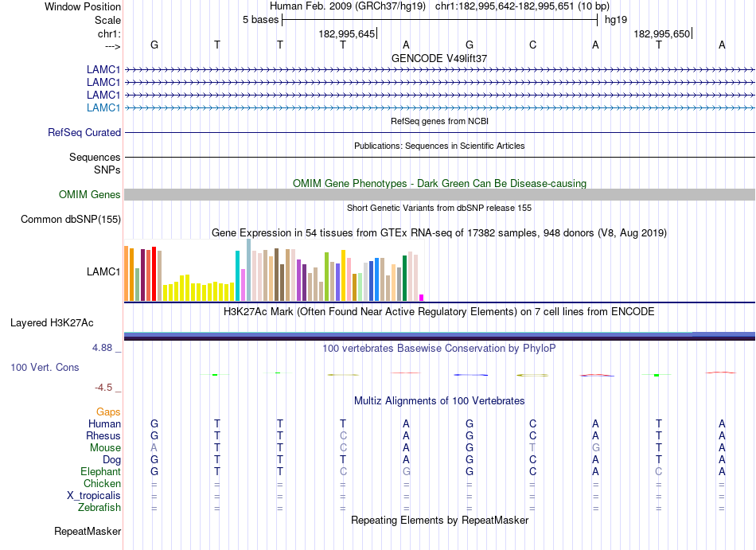Click the hg19 label beside the scale bar
Viewport: 756px width, 550px height.
click(616, 20)
